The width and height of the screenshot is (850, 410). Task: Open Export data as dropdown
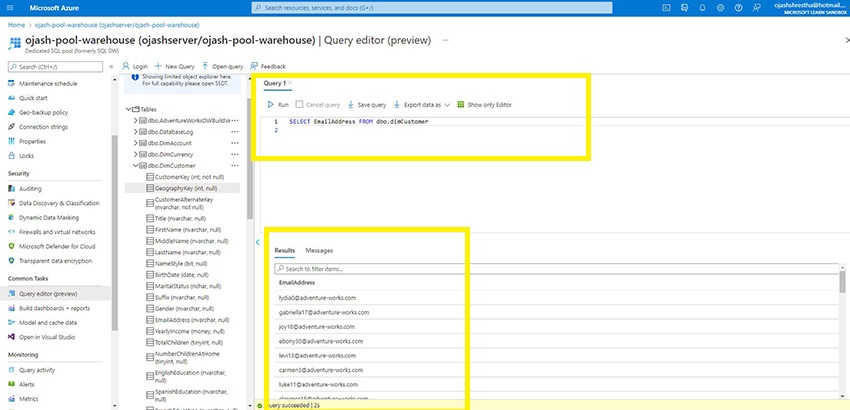pos(422,105)
